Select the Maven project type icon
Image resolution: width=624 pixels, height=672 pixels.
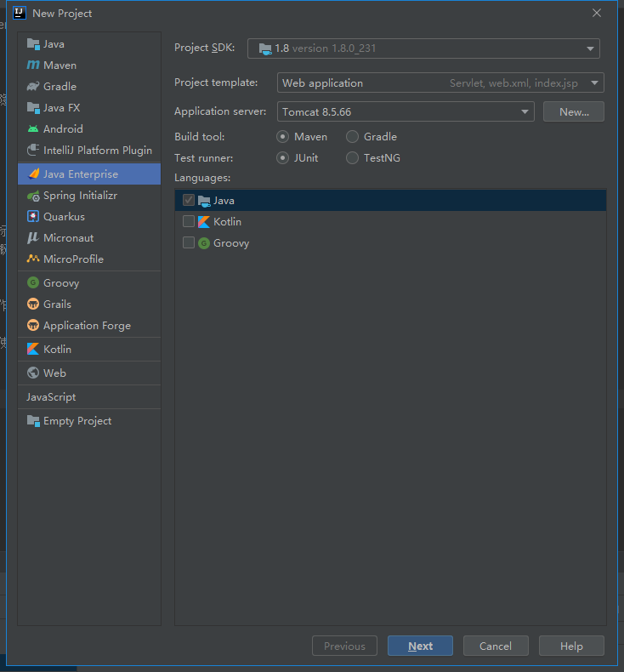(x=33, y=65)
